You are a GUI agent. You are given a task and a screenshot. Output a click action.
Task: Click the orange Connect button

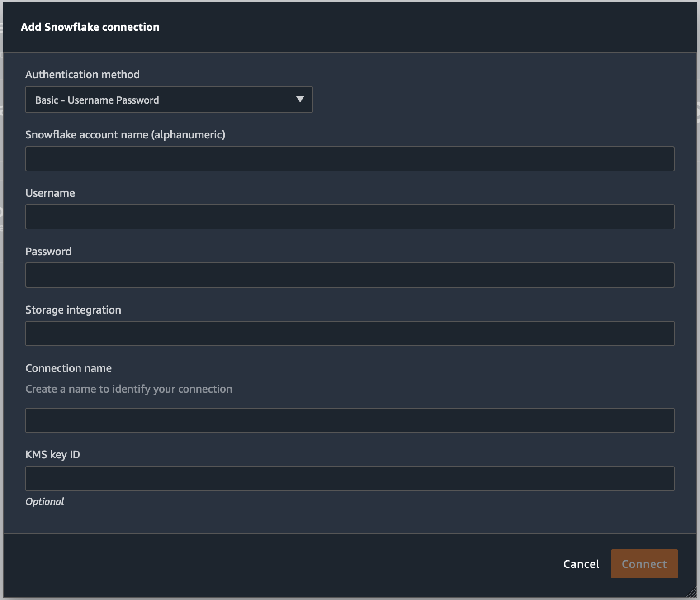point(644,564)
